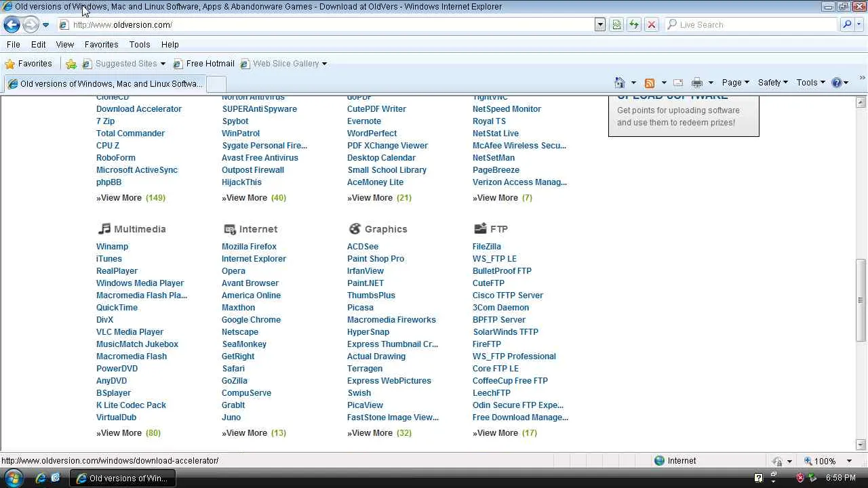Viewport: 868px width, 488px height.
Task: Open Compatibility View with the torn-page icon
Action: (x=616, y=24)
